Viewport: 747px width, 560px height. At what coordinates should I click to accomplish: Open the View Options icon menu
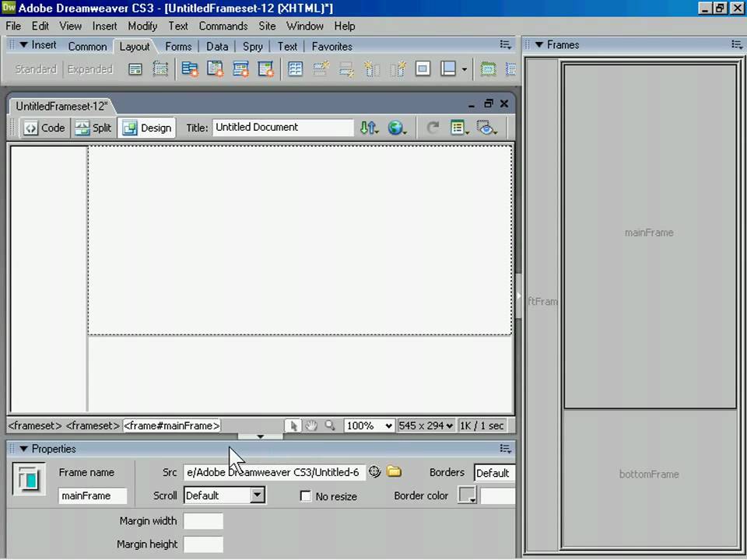459,128
